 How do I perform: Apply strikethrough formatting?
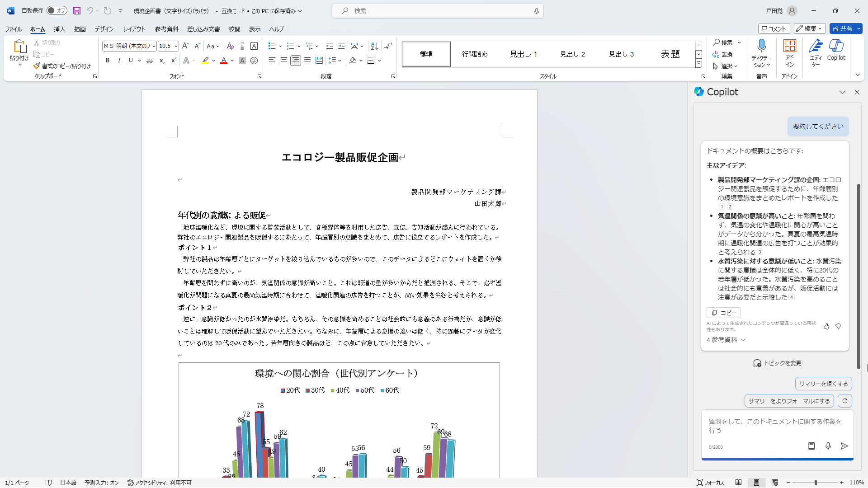[x=150, y=61]
